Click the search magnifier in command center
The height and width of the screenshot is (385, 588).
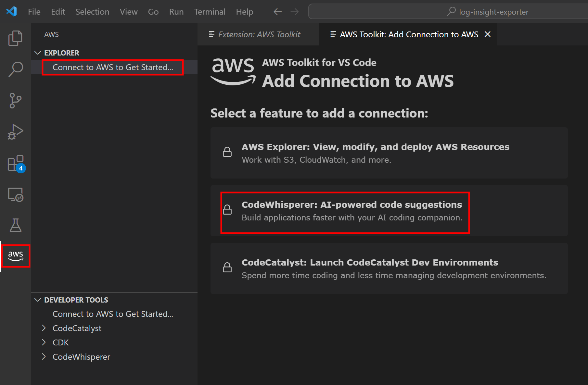coord(451,11)
